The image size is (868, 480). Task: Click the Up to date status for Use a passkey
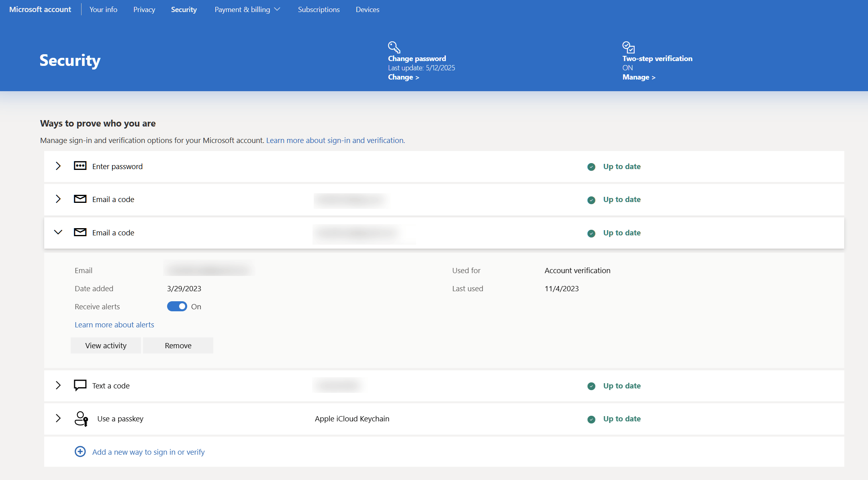pyautogui.click(x=621, y=419)
